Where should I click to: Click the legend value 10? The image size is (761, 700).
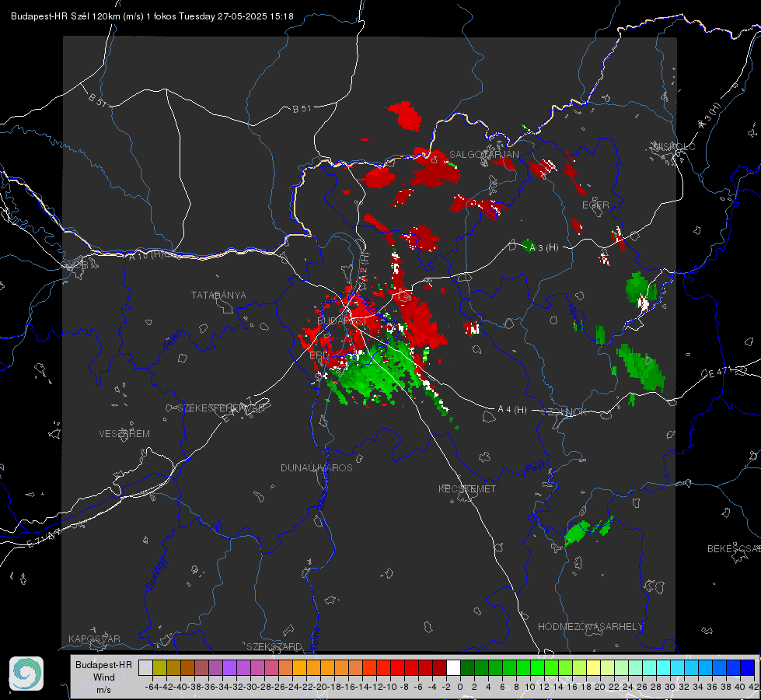[530, 687]
